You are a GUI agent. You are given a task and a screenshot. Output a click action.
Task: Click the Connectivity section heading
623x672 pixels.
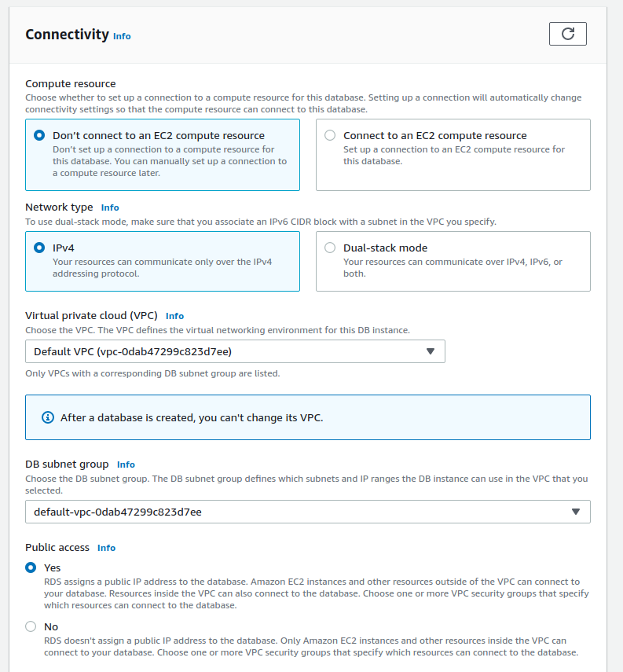[x=65, y=35]
